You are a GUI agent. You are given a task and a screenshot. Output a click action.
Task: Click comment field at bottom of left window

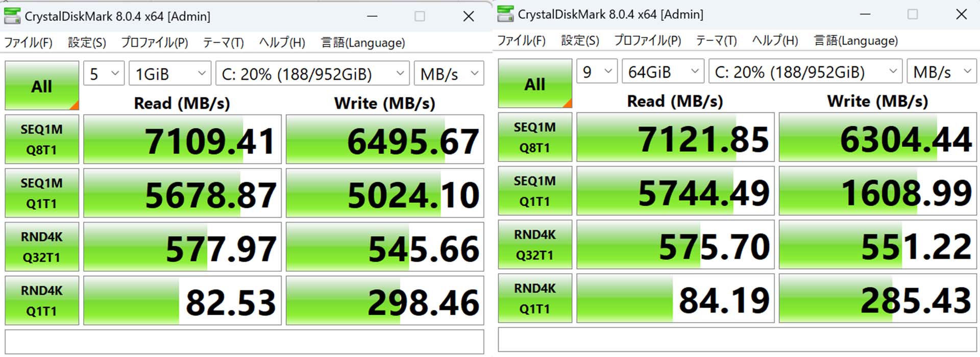point(244,342)
